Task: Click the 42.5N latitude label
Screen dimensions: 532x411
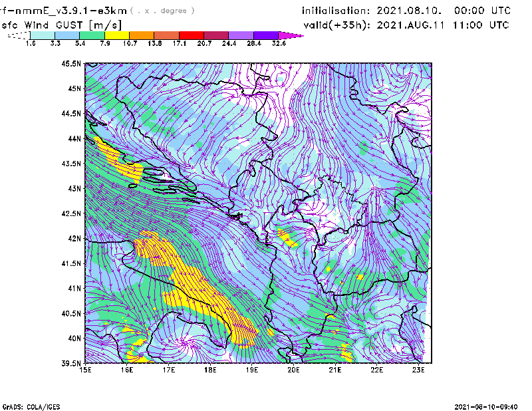Action: pos(71,213)
